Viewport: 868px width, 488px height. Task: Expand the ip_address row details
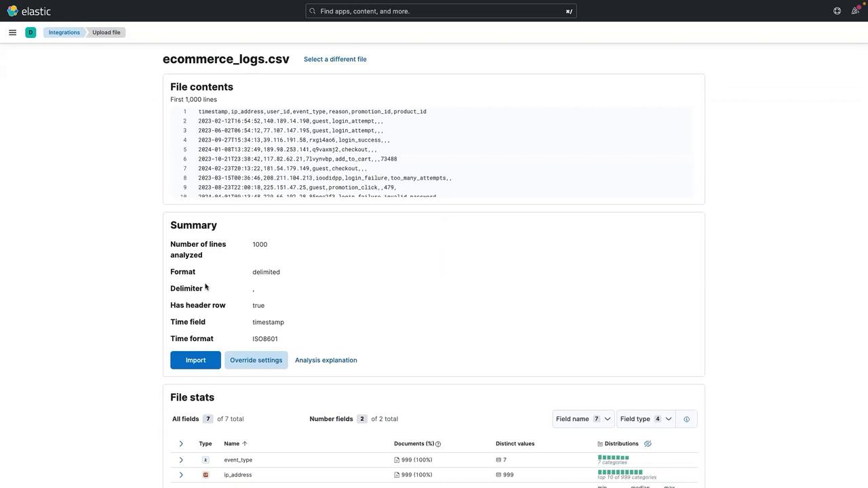tap(181, 474)
